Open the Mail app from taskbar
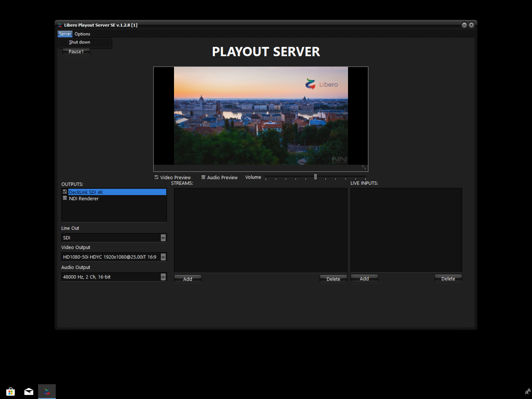Screen dimensions: 532x399 tap(29, 392)
